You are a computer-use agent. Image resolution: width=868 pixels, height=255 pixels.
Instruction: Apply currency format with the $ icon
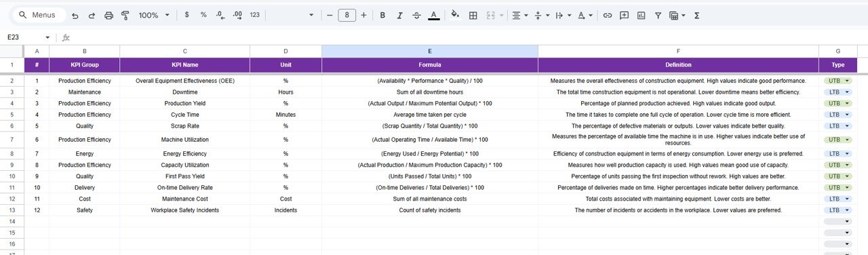186,15
